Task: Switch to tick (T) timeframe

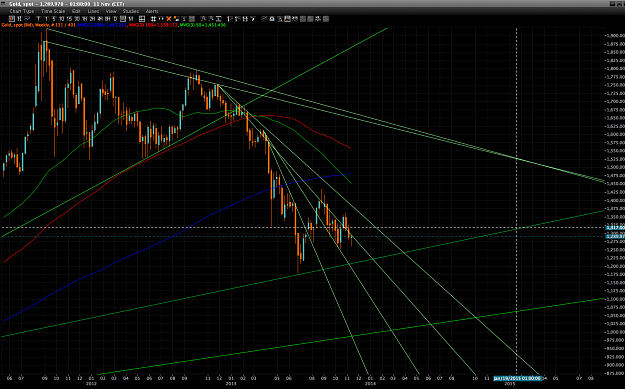Action: point(39,19)
